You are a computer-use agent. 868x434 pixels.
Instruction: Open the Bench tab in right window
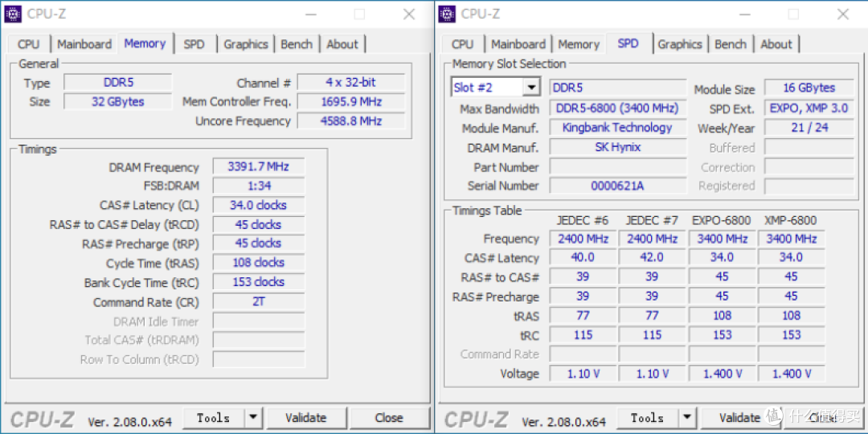coord(730,44)
